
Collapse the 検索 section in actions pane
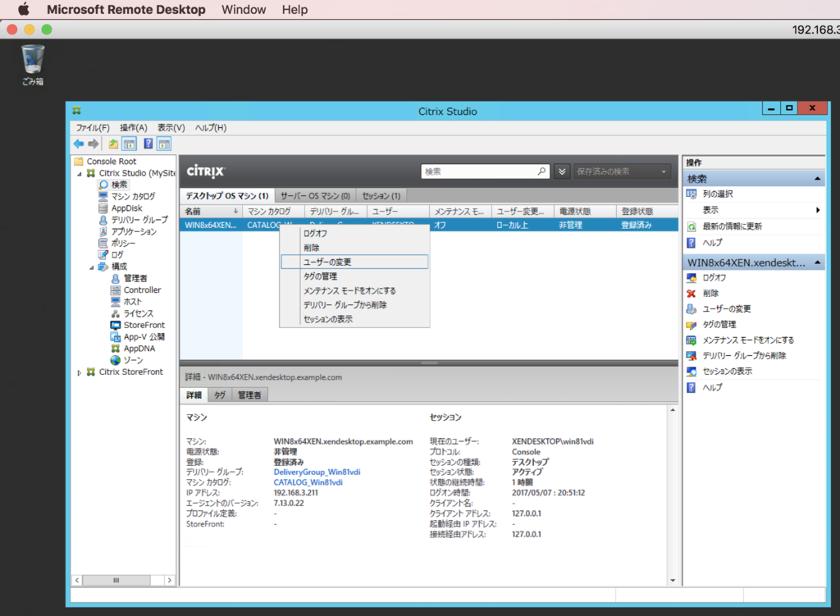pyautogui.click(x=818, y=178)
